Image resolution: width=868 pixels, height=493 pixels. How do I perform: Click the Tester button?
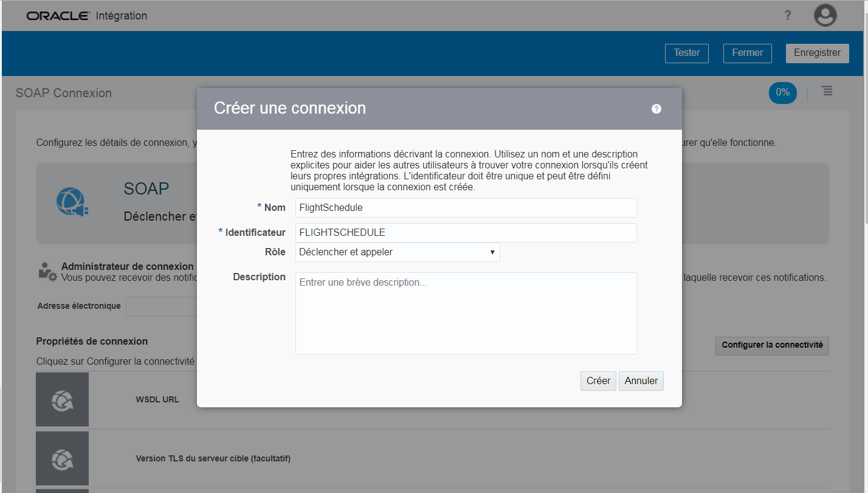point(687,53)
